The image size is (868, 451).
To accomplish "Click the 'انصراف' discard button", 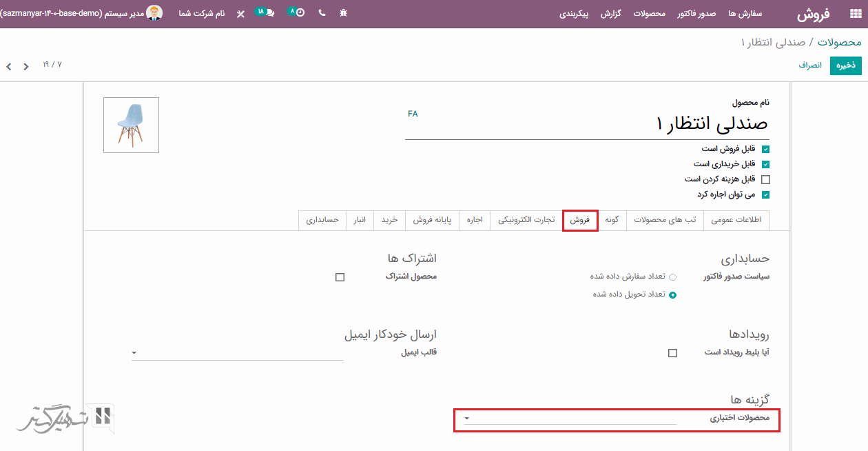I will 810,66.
